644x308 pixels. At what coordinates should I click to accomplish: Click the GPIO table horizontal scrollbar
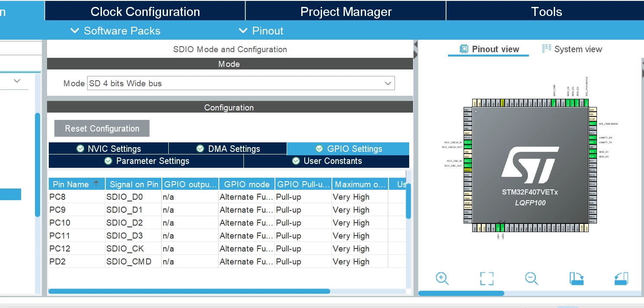point(189,291)
